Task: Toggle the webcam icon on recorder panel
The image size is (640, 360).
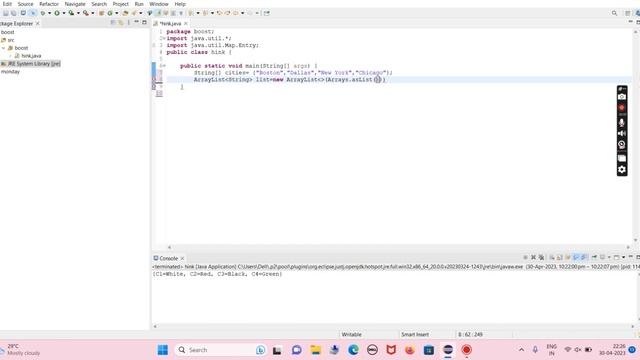Action: pyautogui.click(x=622, y=144)
